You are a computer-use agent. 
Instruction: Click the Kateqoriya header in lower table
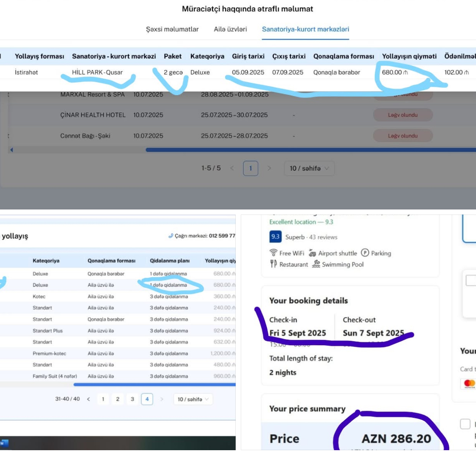[46, 261]
